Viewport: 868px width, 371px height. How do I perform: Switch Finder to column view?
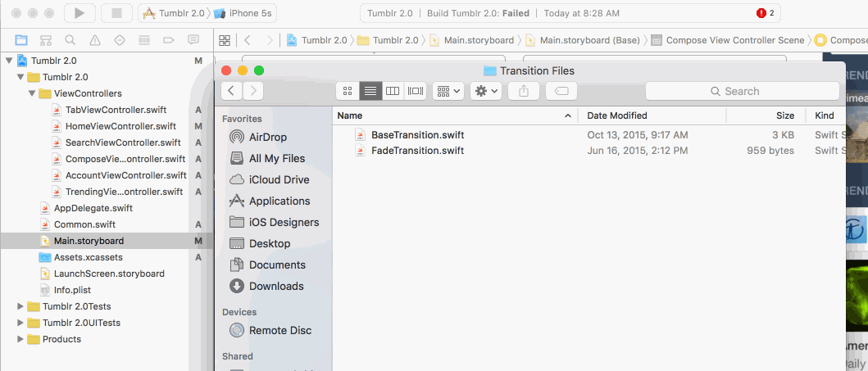pyautogui.click(x=393, y=91)
